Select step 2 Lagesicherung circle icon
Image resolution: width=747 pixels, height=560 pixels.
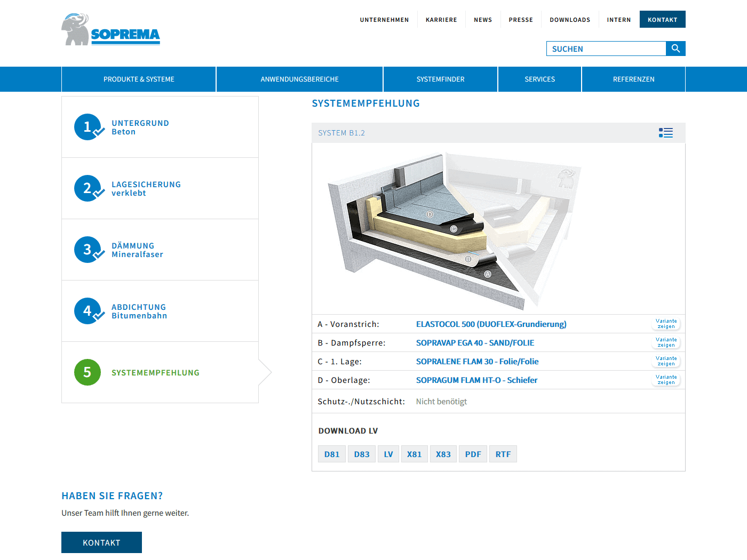coord(88,188)
